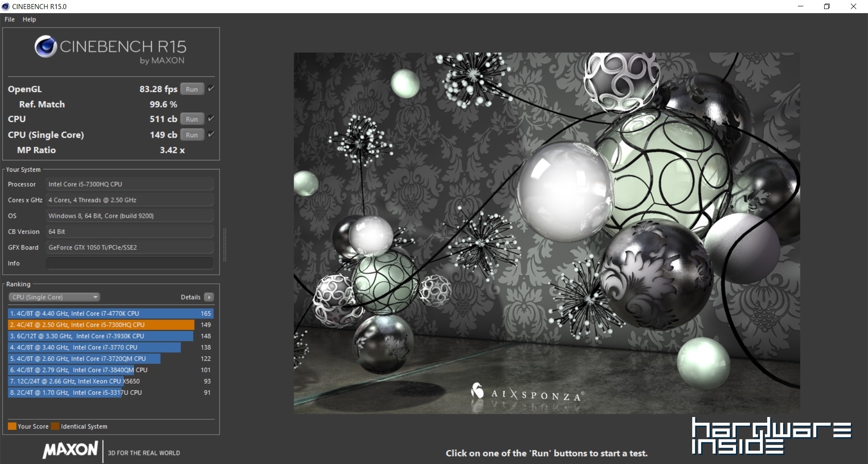Open the Help menu

[29, 19]
